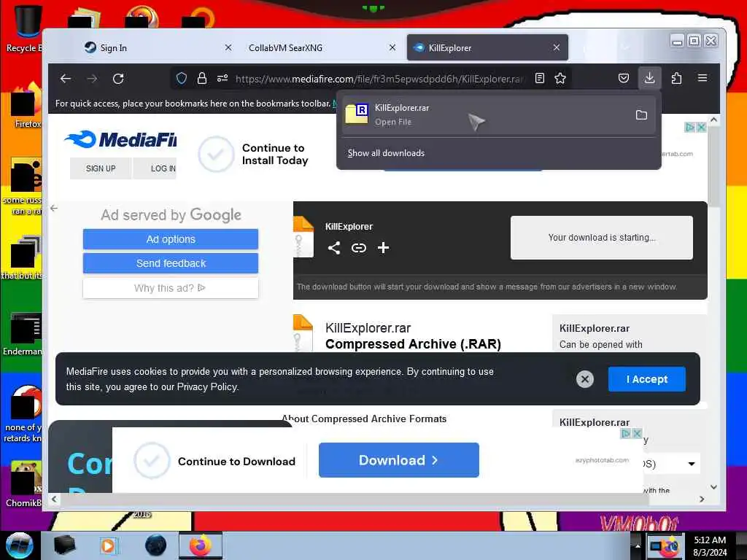The width and height of the screenshot is (747, 560).
Task: Add the file with the plus icon
Action: 383,248
